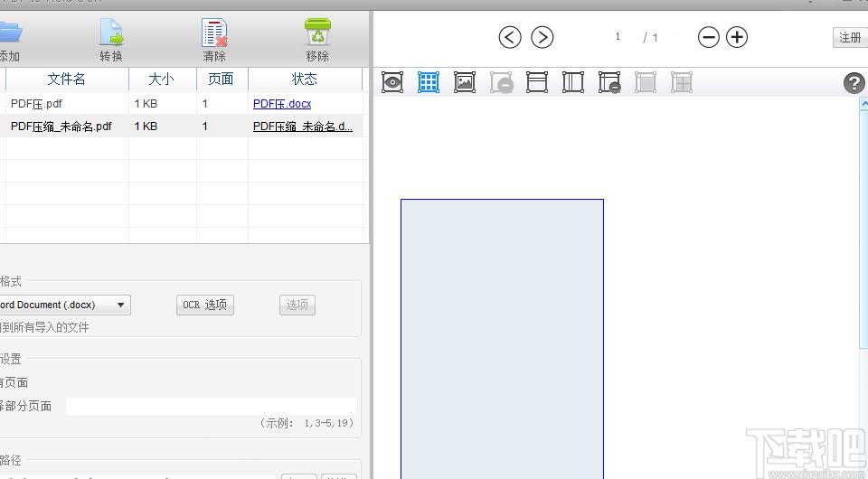868x479 pixels.
Task: Click the grayed remove area tool
Action: (x=502, y=82)
